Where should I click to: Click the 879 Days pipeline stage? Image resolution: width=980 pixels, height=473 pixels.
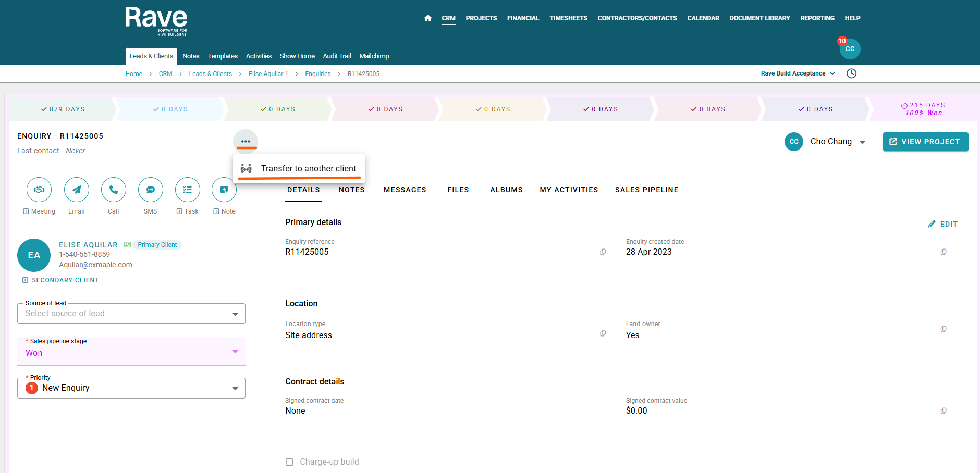coord(63,109)
